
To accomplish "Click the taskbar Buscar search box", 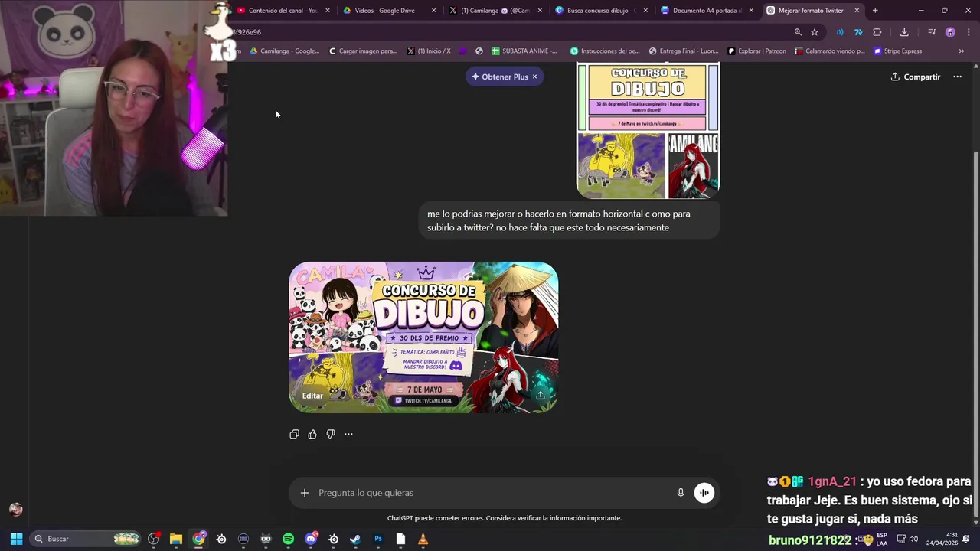I will tap(86, 539).
